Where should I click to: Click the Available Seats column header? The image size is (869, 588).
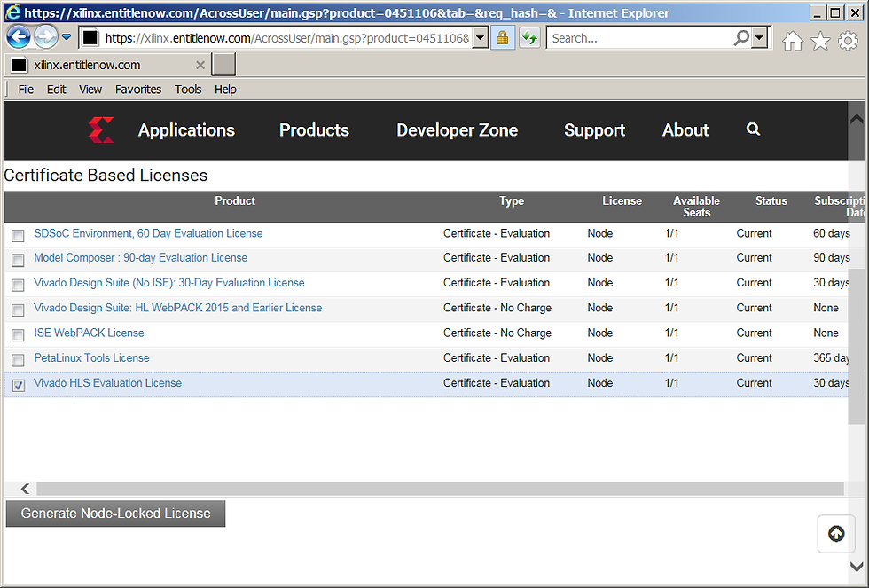tap(697, 207)
